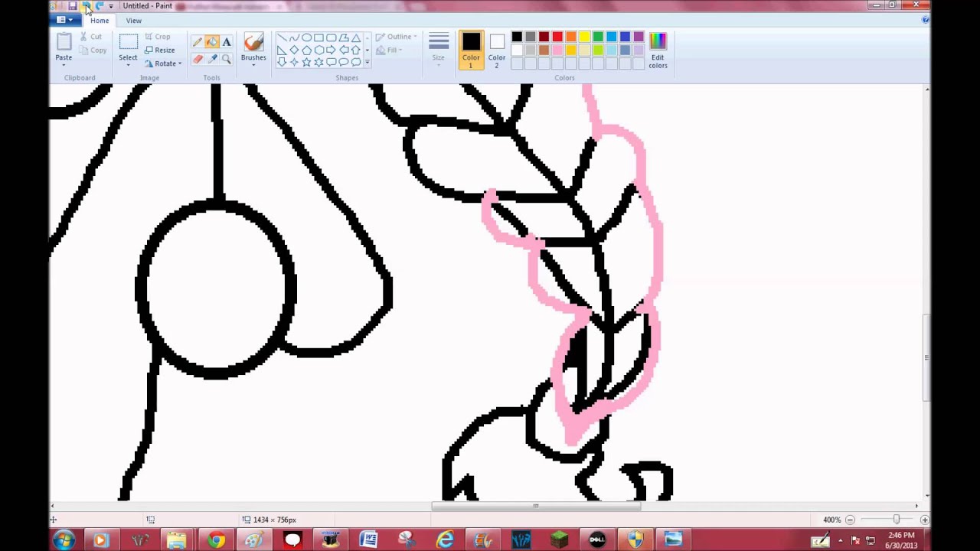Choose the Four-point star shape
Viewport: 980px width, 551px height.
[x=294, y=62]
